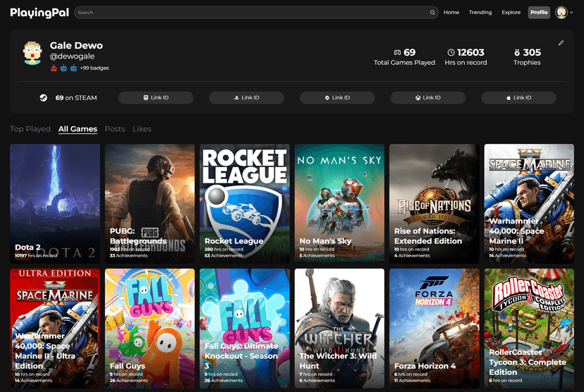Click the controller icon beside 69
Screen dimensions: 584x392
point(397,52)
